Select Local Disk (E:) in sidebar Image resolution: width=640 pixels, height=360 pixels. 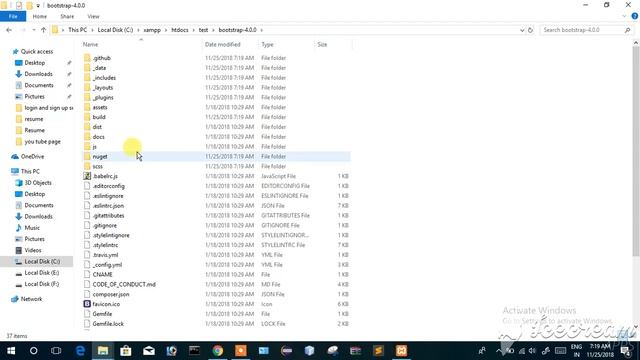pos(42,273)
